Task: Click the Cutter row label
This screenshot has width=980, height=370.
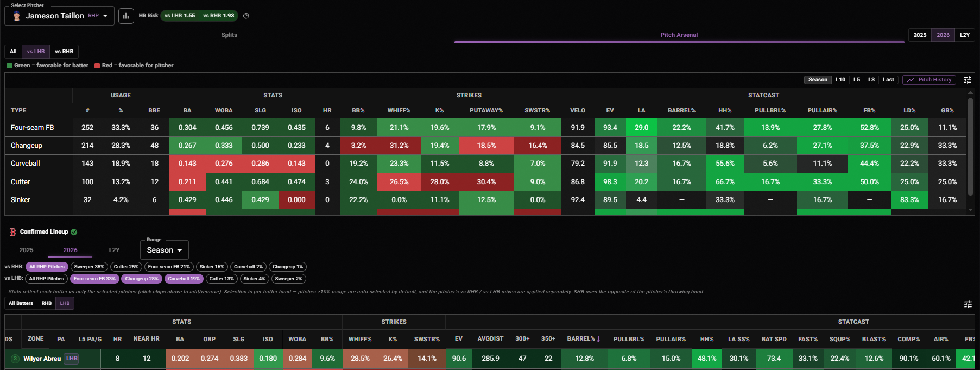Action: pyautogui.click(x=20, y=182)
